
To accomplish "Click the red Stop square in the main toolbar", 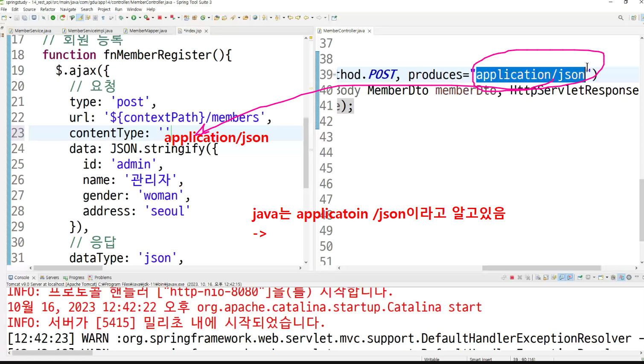I will click(160, 18).
